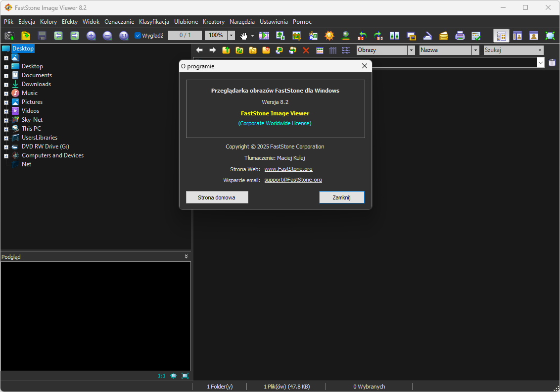The height and width of the screenshot is (392, 560).
Task: Click the refresh folder icon
Action: (239, 50)
